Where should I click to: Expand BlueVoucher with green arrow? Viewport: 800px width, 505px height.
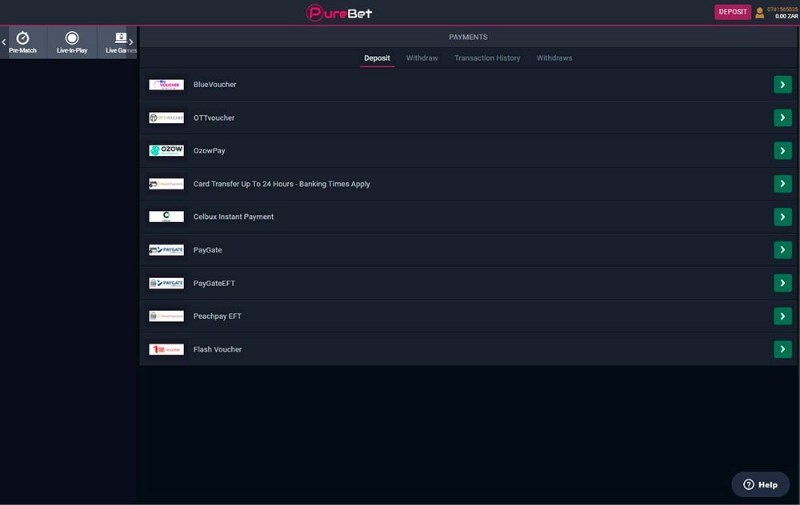point(783,85)
